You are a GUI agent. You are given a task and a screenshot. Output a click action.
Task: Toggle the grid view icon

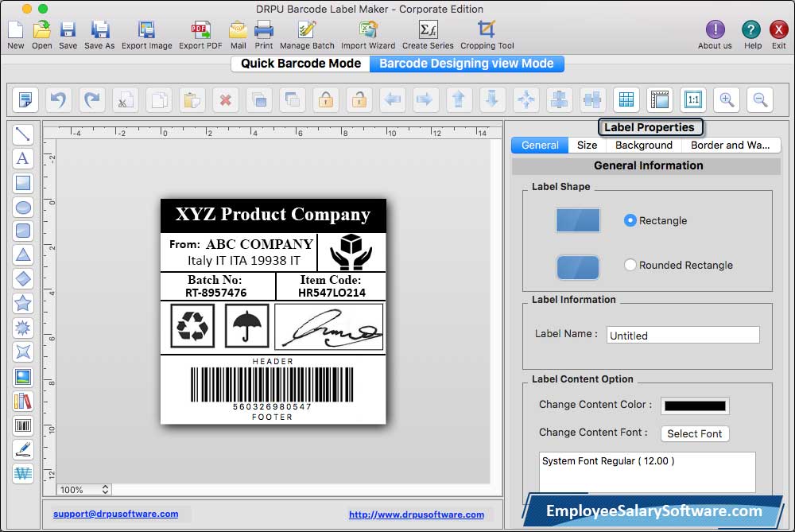(626, 99)
